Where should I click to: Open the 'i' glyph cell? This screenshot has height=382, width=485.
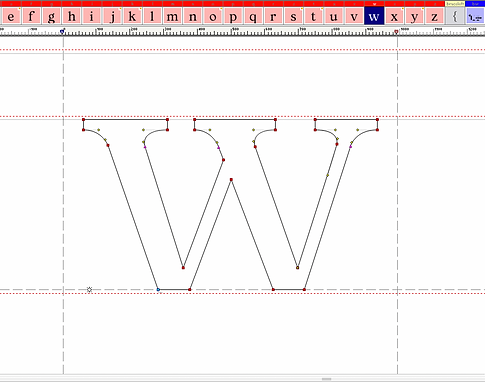coord(92,16)
